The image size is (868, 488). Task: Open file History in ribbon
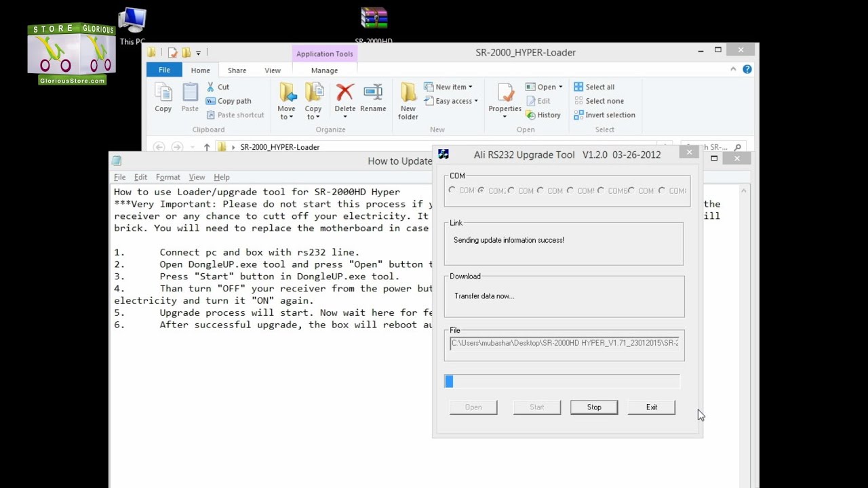click(543, 115)
